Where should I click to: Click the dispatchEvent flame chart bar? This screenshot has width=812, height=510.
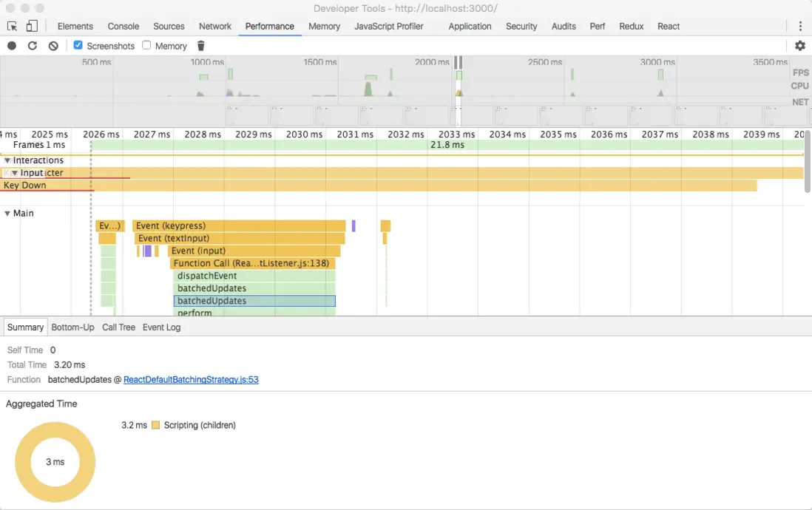pos(254,276)
